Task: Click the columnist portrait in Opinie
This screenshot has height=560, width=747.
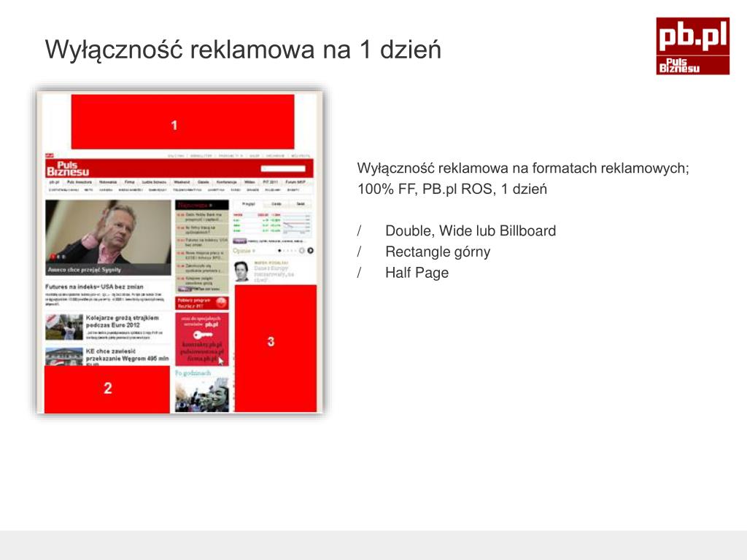Action: (x=242, y=271)
